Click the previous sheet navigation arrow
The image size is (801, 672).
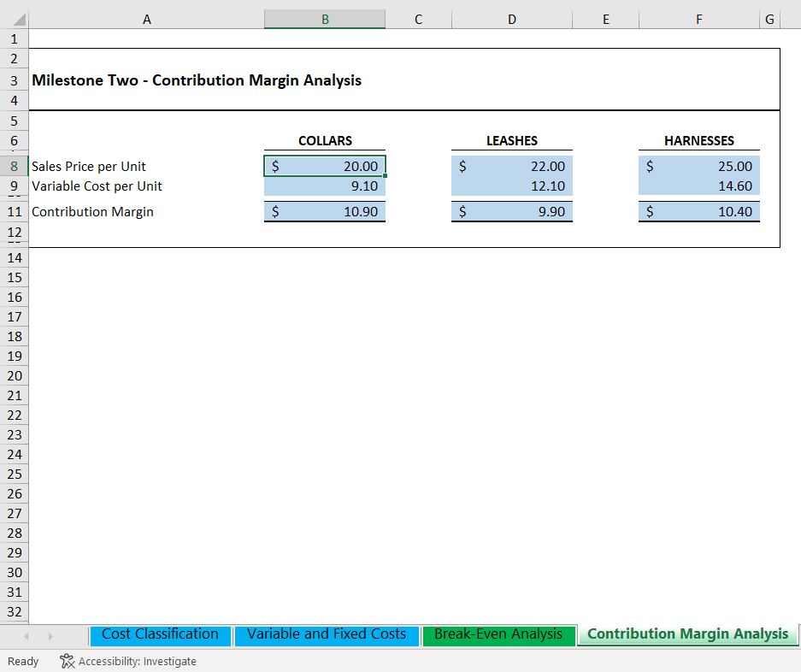click(x=26, y=635)
